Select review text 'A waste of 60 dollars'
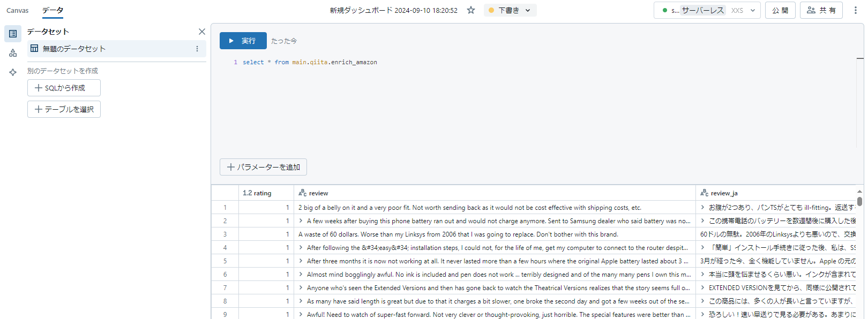The width and height of the screenshot is (868, 319). (458, 234)
